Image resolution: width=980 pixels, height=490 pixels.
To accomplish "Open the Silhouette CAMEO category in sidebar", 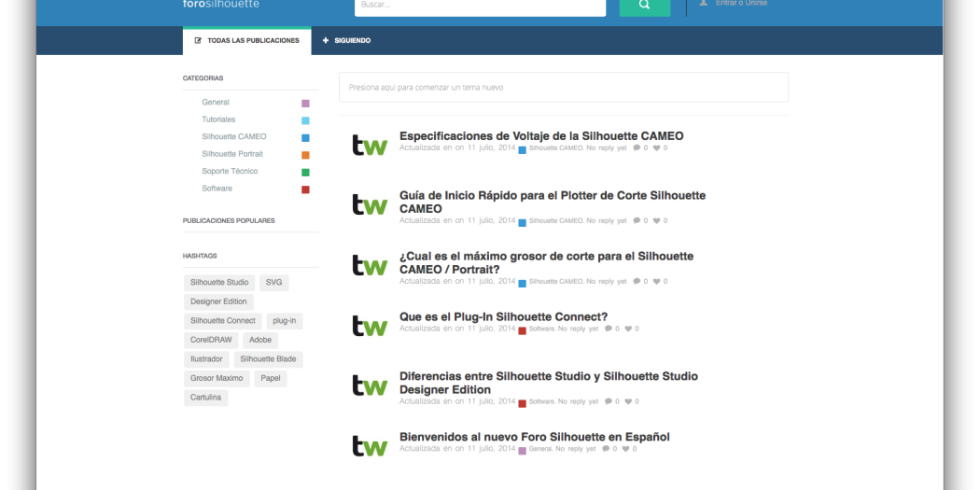I will 233,136.
